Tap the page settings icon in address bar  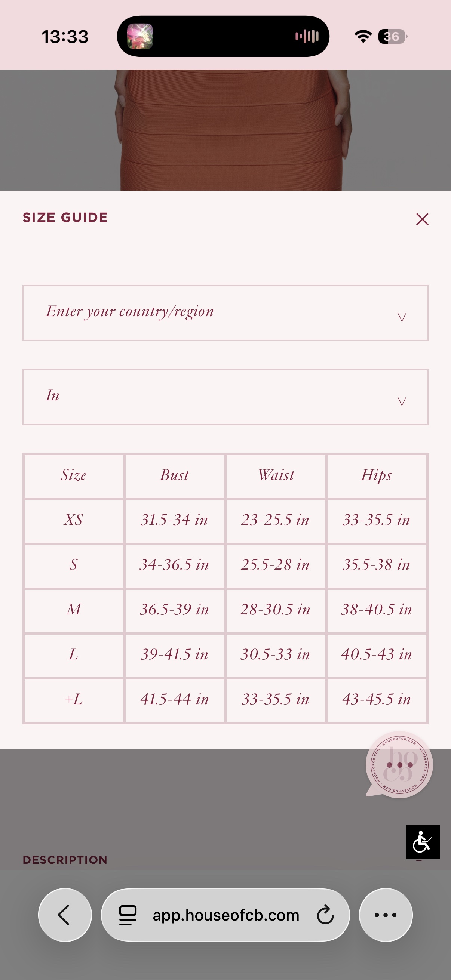[128, 915]
